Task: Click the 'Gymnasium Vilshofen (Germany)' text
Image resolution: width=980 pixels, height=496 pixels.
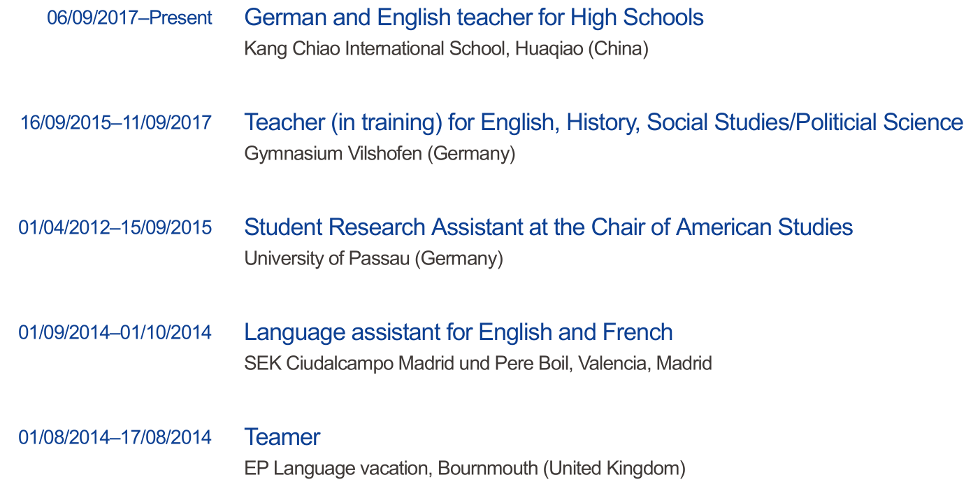Action: 380,154
